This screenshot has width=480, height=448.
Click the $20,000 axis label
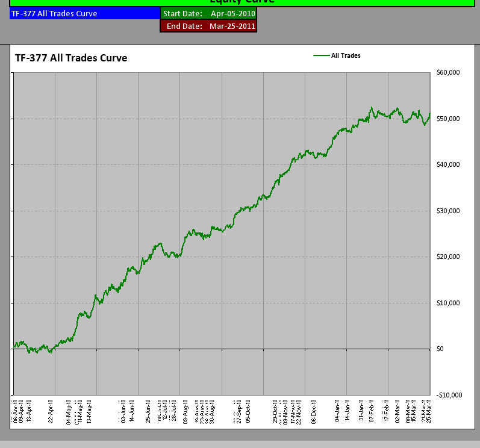448,257
